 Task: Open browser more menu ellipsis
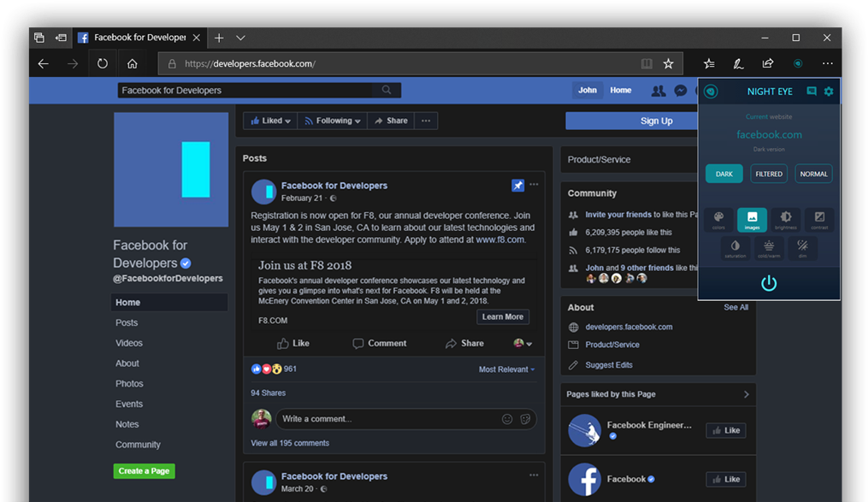[x=828, y=63]
